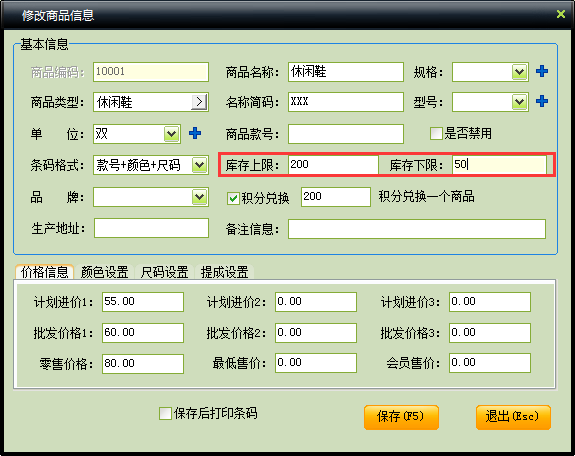Image resolution: width=575 pixels, height=456 pixels.
Task: Click the 退出(Esc) button
Action: pos(513,417)
